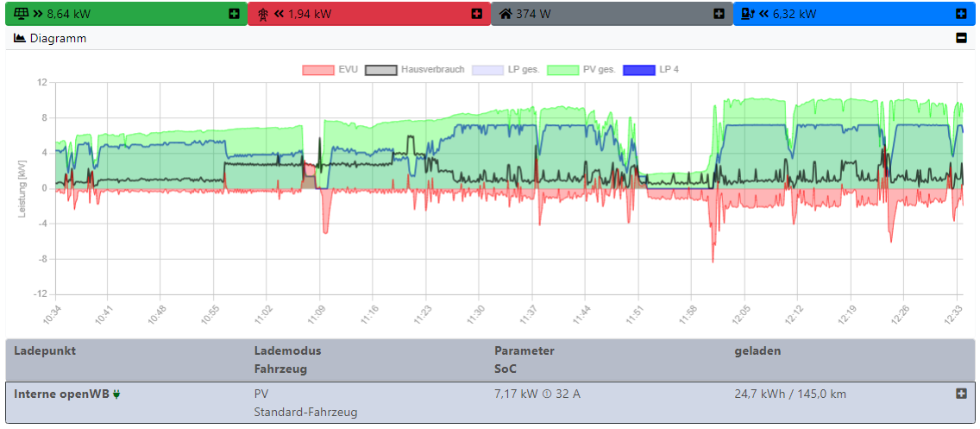
Task: Click the info icon before 32 A
Action: (x=547, y=394)
